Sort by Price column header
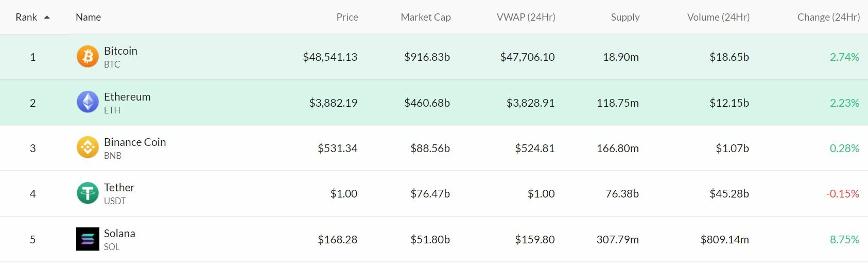Screen dimensions: 868x264 click(x=347, y=17)
